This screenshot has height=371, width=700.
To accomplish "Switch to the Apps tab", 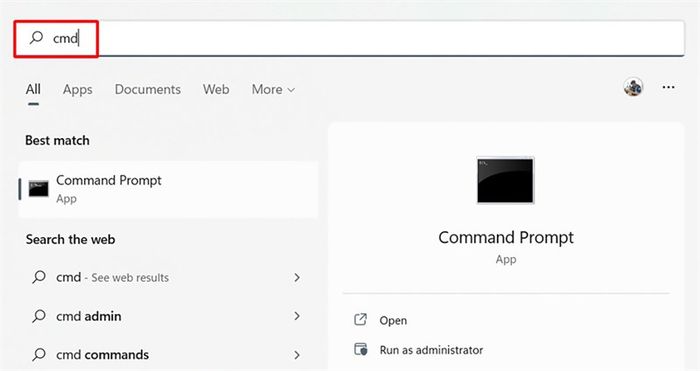I will [78, 89].
